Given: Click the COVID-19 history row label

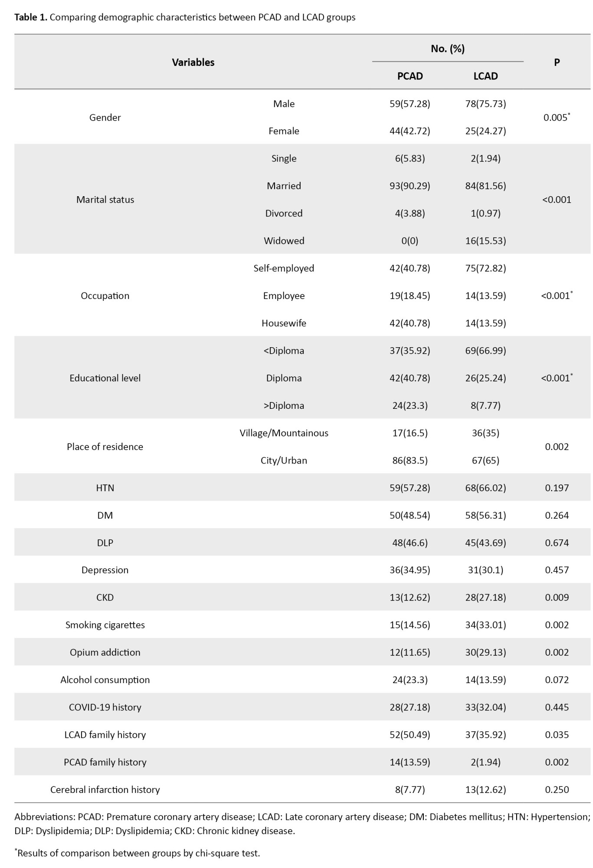Looking at the screenshot, I should (x=105, y=707).
